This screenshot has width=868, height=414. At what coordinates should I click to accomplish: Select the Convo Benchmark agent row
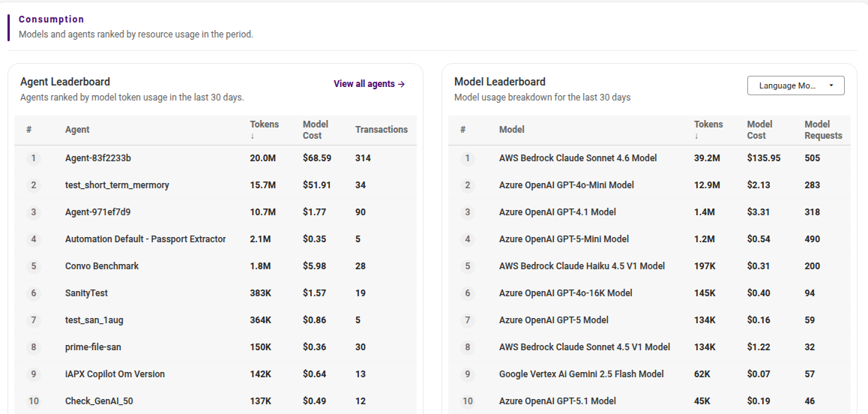(215, 266)
